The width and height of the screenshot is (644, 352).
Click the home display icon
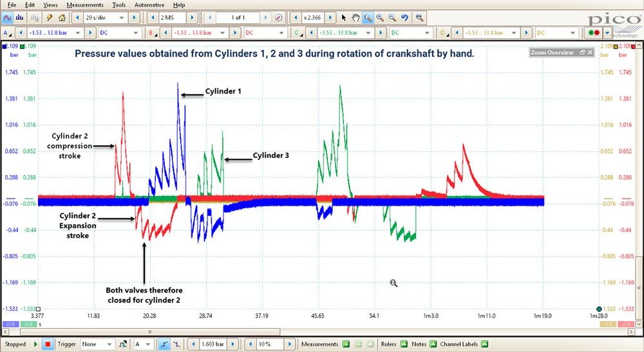click(62, 17)
